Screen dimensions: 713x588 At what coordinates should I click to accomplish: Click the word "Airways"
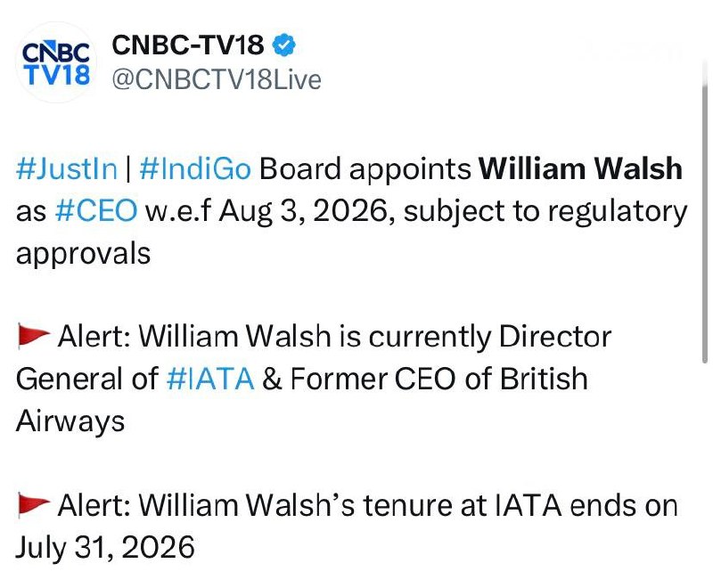(70, 421)
